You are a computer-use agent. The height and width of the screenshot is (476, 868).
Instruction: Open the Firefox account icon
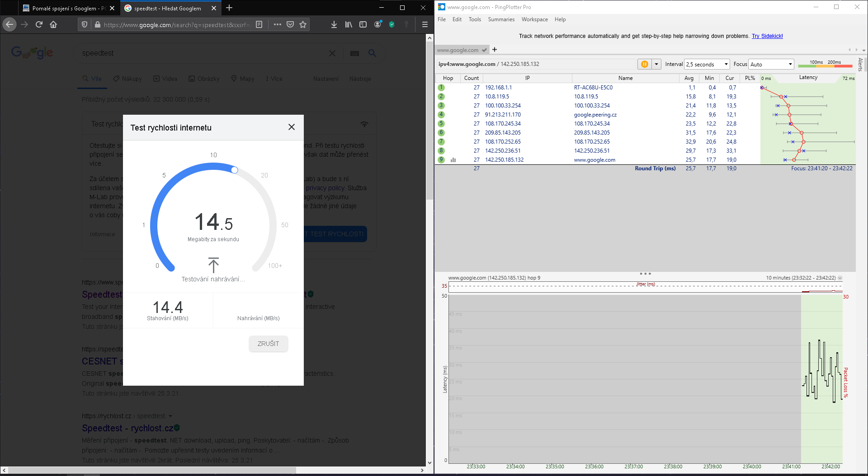pyautogui.click(x=377, y=24)
